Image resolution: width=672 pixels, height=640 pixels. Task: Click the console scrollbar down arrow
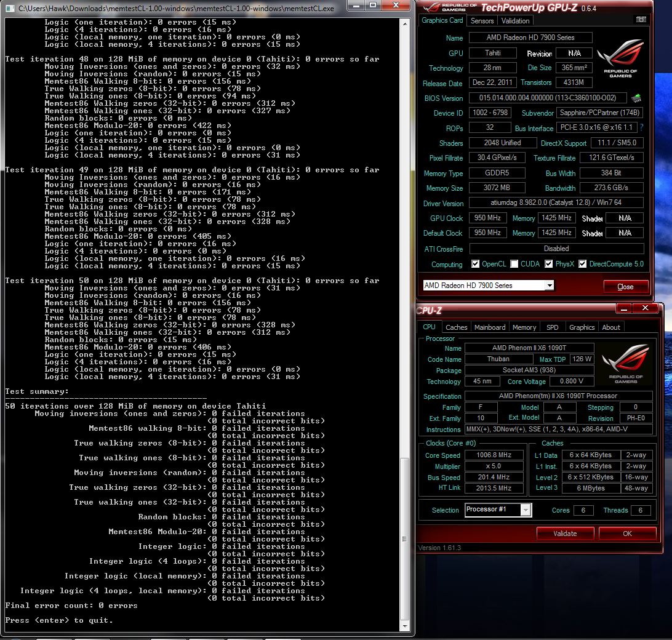404,626
